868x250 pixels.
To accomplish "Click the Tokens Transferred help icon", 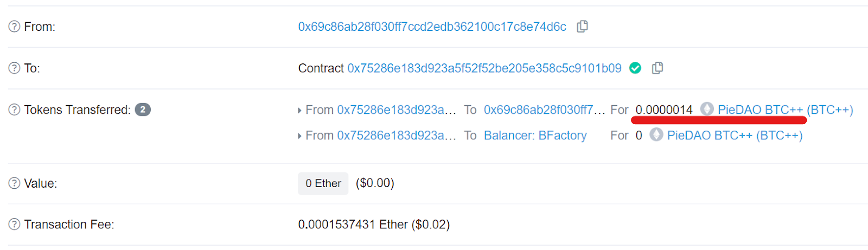I will 15,110.
